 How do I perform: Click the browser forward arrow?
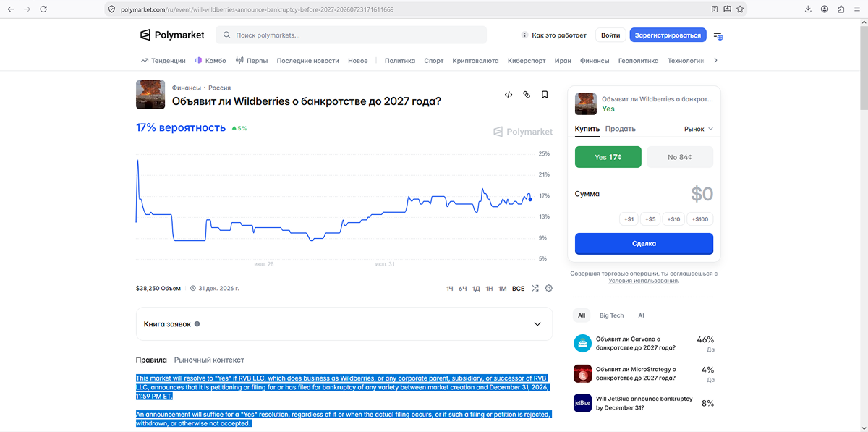pos(27,9)
